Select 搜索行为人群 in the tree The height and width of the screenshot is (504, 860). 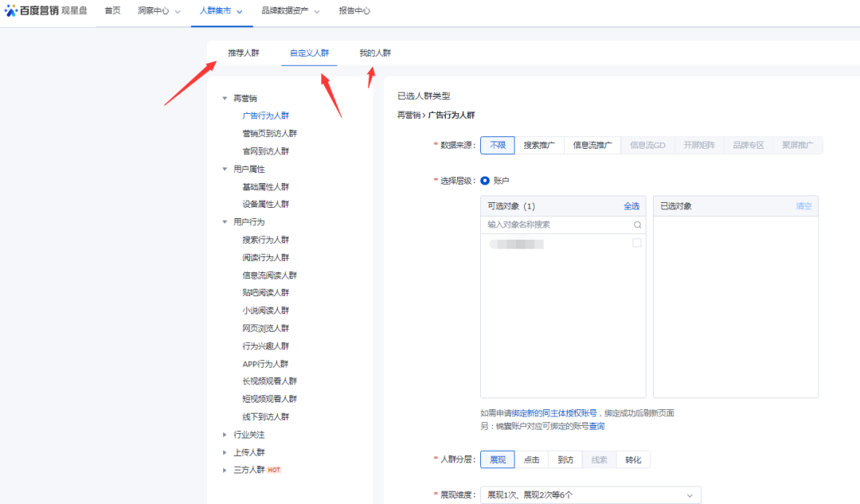pos(265,240)
